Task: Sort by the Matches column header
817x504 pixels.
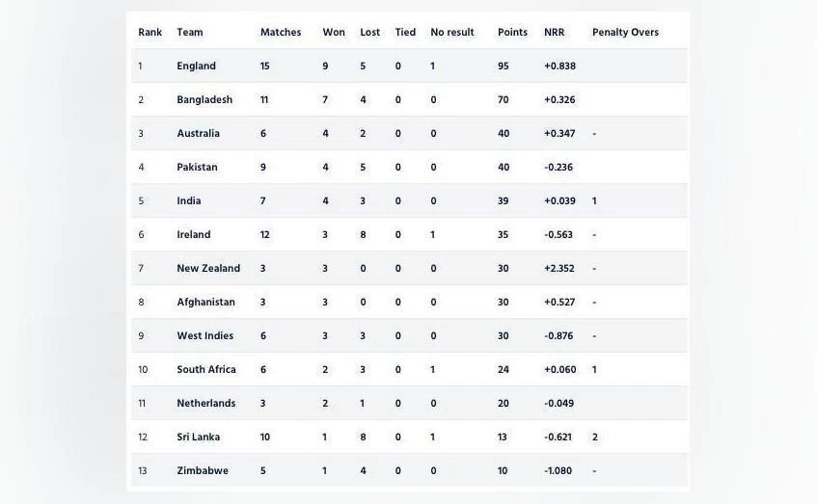Action: [x=281, y=32]
